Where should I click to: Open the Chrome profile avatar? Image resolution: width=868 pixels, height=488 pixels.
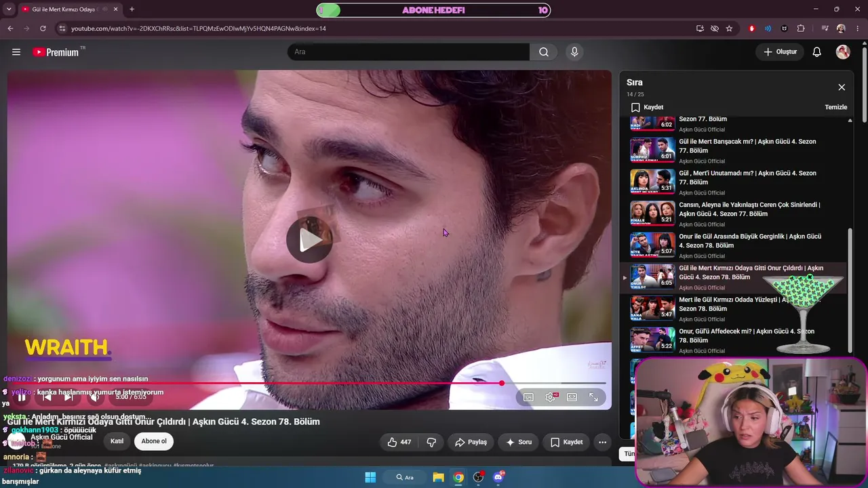841,28
